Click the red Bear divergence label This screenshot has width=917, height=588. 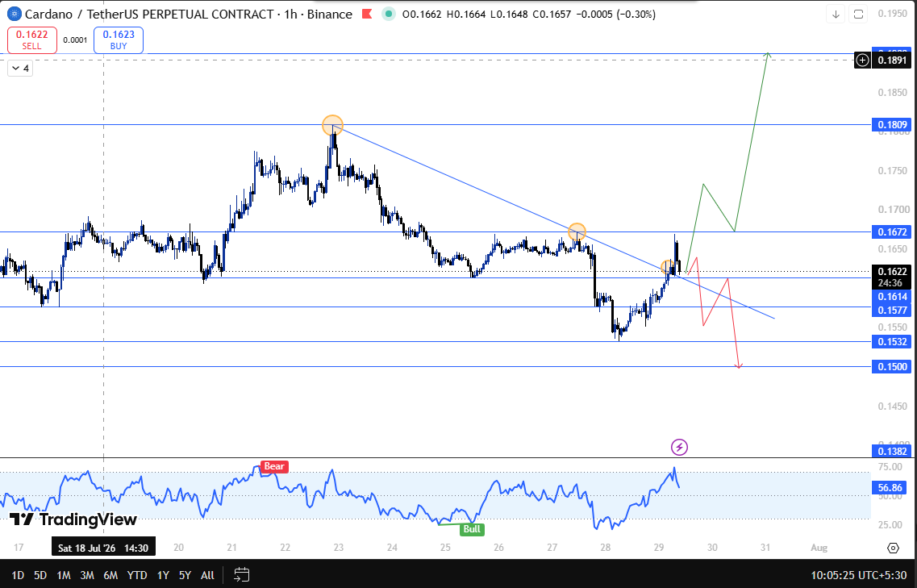(x=274, y=466)
